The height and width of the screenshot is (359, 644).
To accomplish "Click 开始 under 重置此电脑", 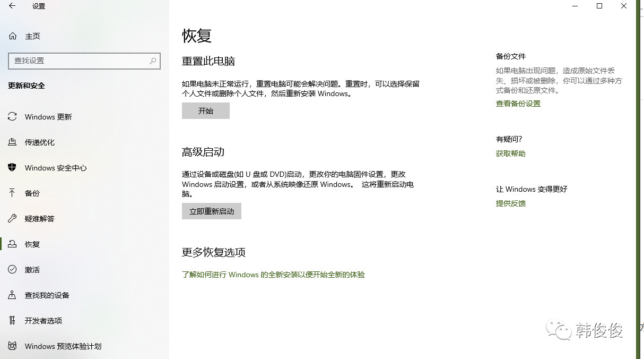I will [x=205, y=110].
